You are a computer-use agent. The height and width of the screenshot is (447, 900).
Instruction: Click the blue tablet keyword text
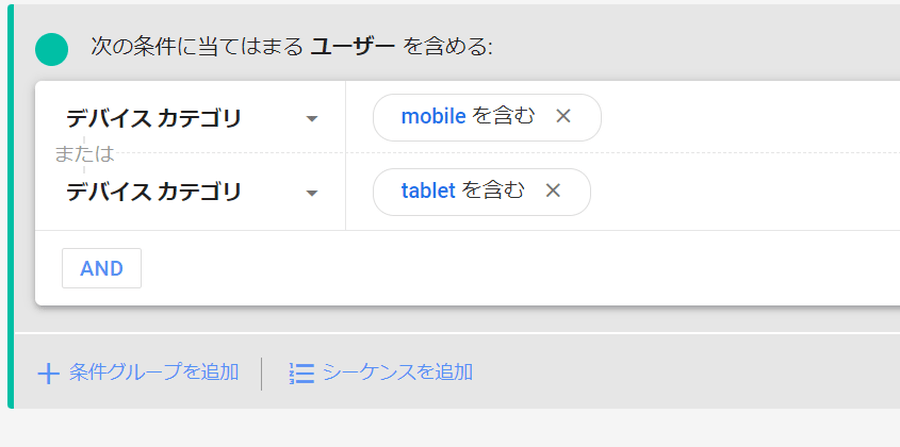point(428,190)
